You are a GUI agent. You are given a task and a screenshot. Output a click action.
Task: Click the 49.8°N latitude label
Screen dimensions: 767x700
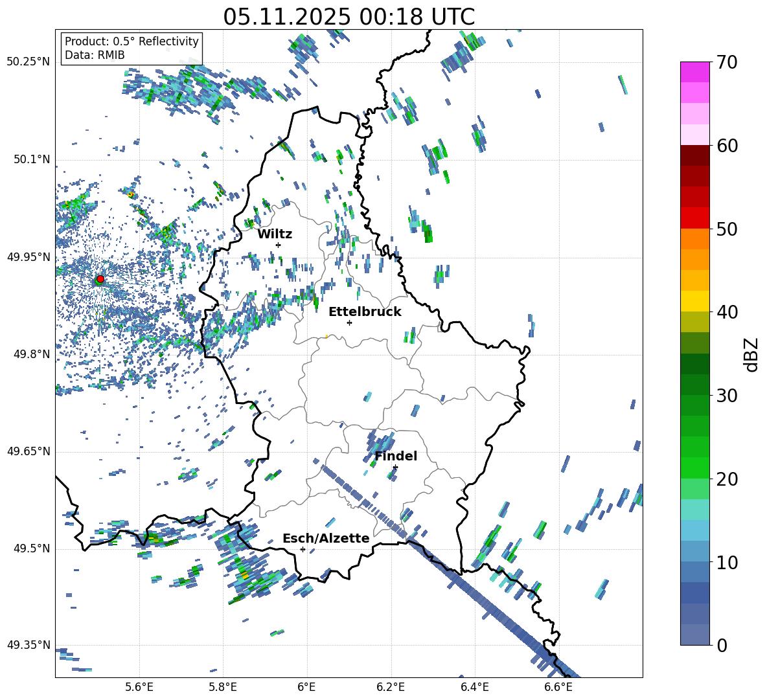(32, 354)
